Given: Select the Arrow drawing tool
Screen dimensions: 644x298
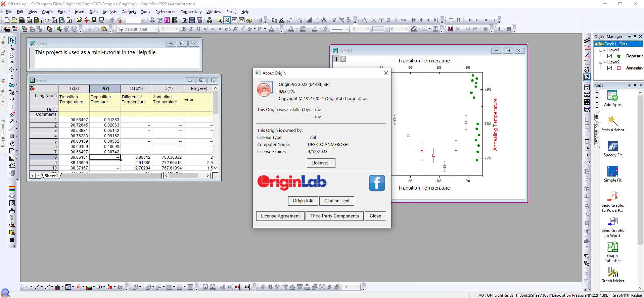Looking at the screenshot, I should click(x=12, y=121).
